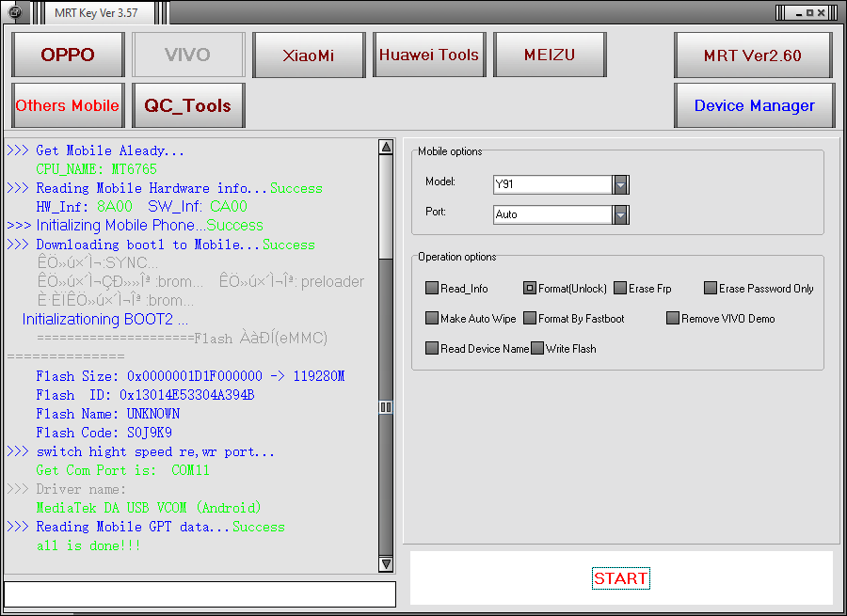Image resolution: width=847 pixels, height=616 pixels.
Task: Click the Flash Code: S0J9K9 line
Action: [104, 433]
